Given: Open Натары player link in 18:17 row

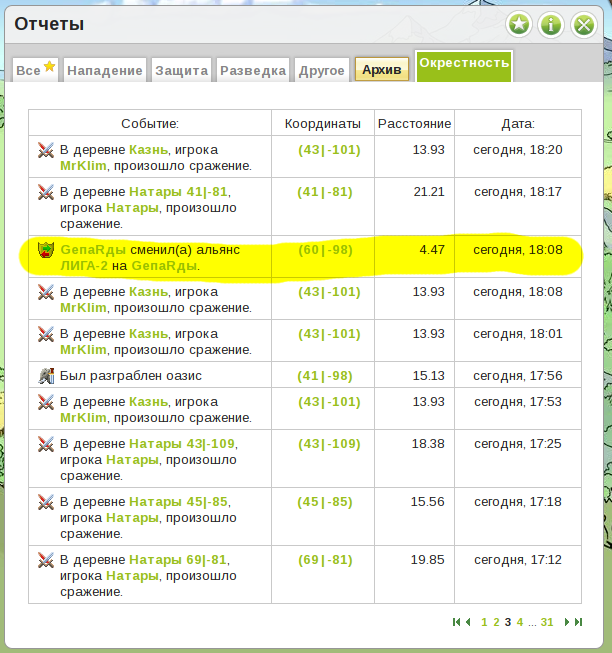Looking at the screenshot, I should pyautogui.click(x=132, y=208).
